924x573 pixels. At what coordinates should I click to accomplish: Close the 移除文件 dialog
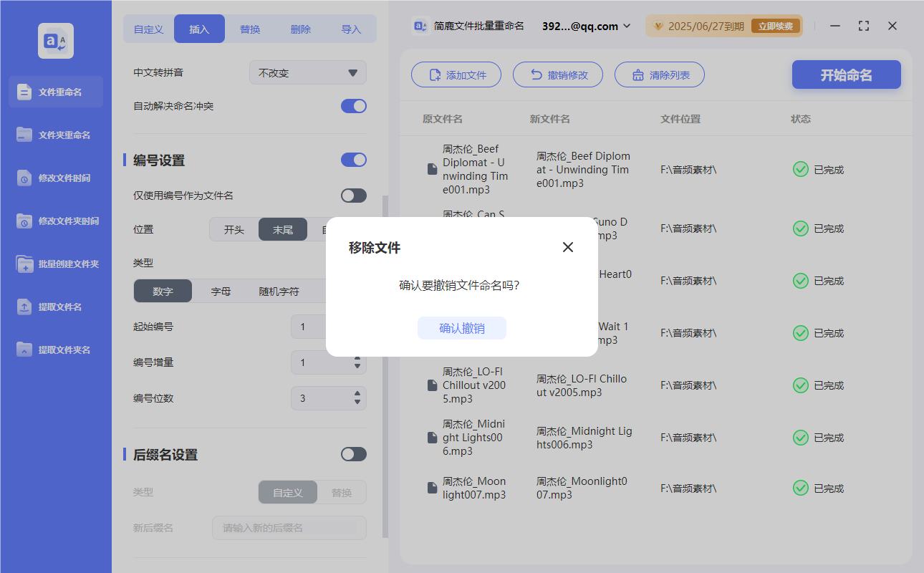coord(568,246)
